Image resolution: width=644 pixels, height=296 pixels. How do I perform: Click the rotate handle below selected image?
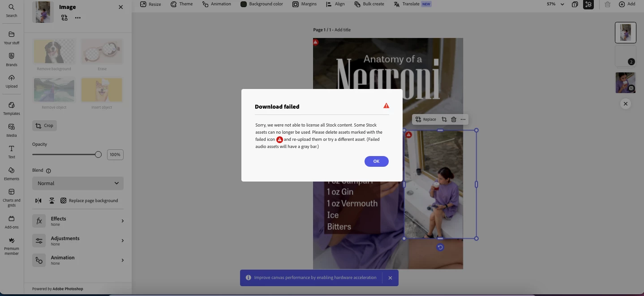[440, 247]
